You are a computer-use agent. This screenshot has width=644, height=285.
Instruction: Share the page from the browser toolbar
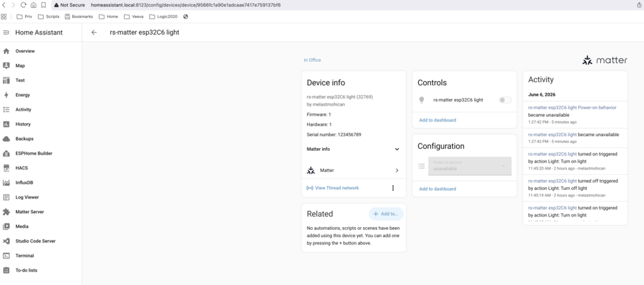click(639, 5)
